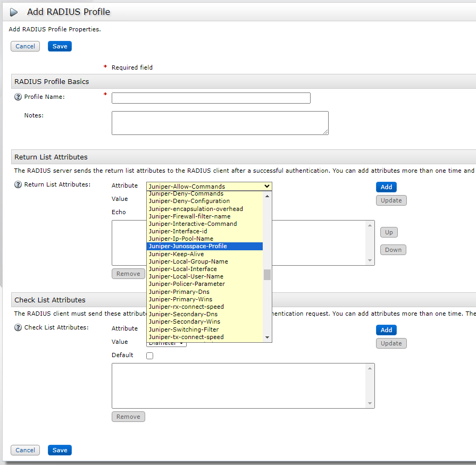Click the Up button beside the return list
The width and height of the screenshot is (476, 465).
tap(389, 233)
